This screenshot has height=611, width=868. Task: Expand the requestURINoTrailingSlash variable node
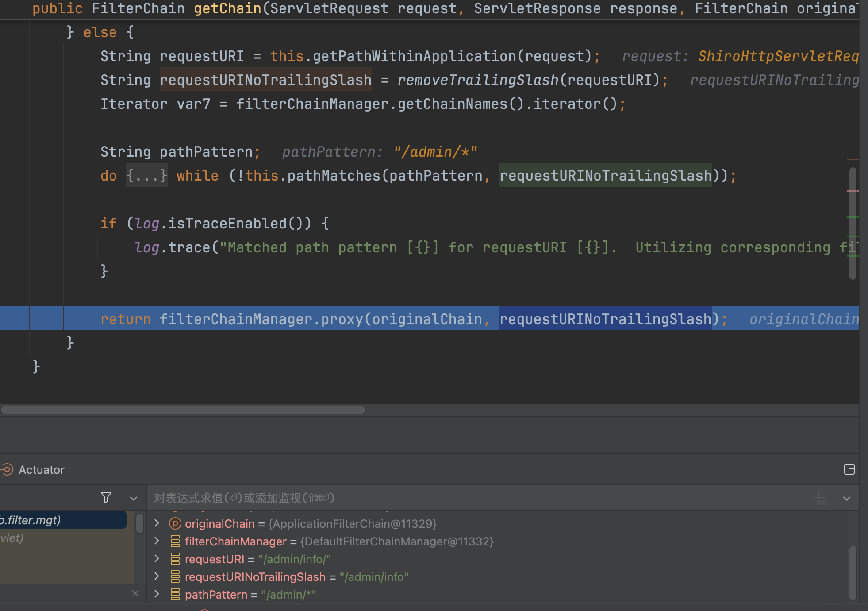tap(157, 576)
